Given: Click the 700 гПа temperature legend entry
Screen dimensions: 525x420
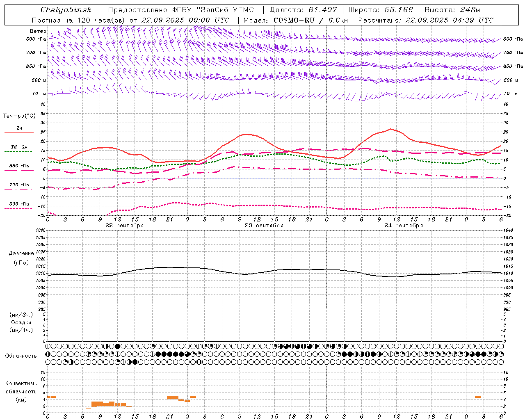Looking at the screenshot, I should pyautogui.click(x=19, y=185).
